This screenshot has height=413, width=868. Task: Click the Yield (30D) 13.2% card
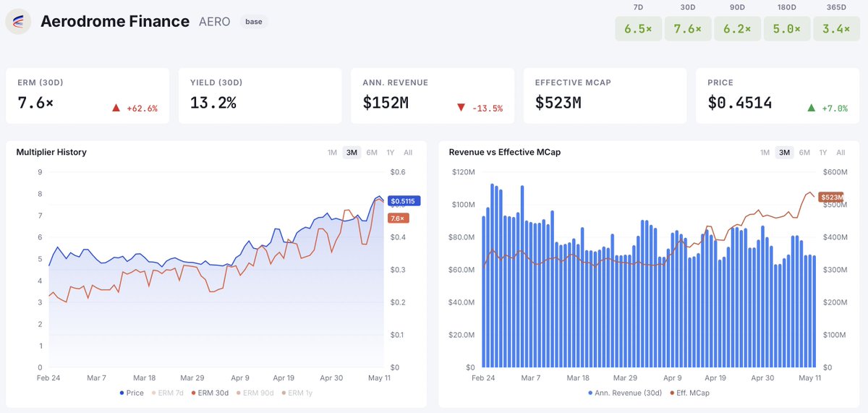point(260,95)
